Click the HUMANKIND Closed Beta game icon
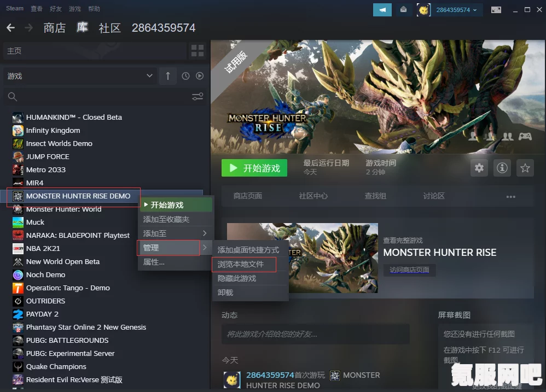 tap(18, 118)
